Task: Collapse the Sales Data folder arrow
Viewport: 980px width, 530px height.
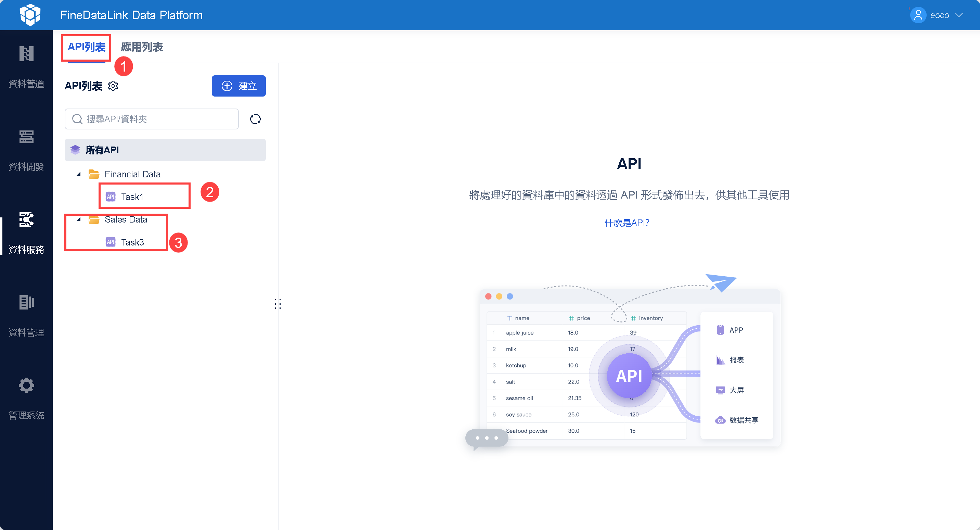Action: point(79,219)
